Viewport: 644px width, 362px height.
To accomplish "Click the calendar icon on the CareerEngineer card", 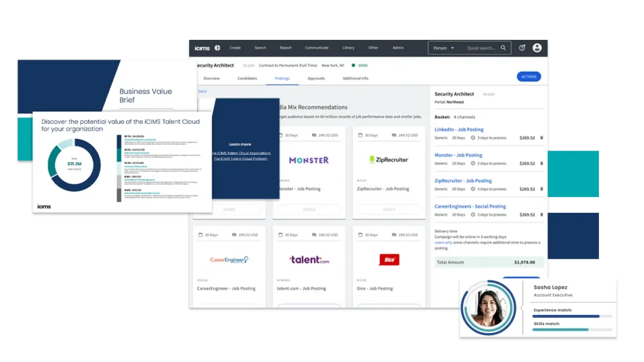I will 201,235.
